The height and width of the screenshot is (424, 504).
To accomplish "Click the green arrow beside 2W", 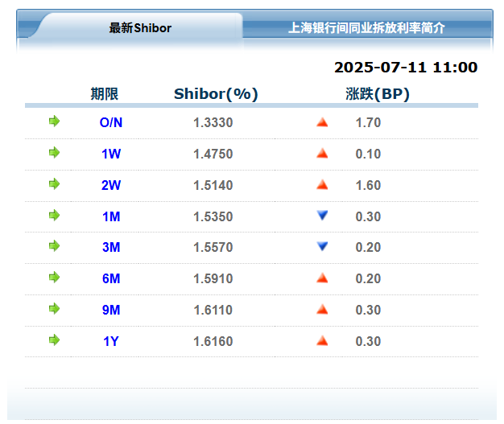I will [x=54, y=184].
